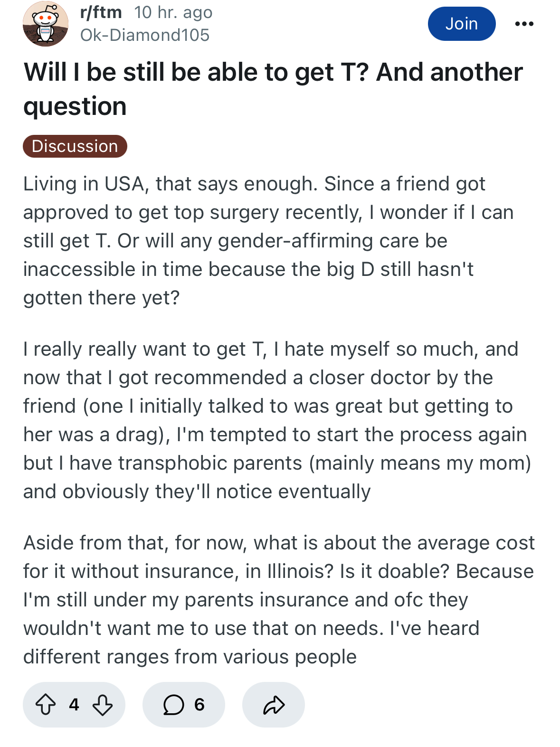The width and height of the screenshot is (560, 747).
Task: Tap the r/ftm community avatar
Action: tap(46, 24)
